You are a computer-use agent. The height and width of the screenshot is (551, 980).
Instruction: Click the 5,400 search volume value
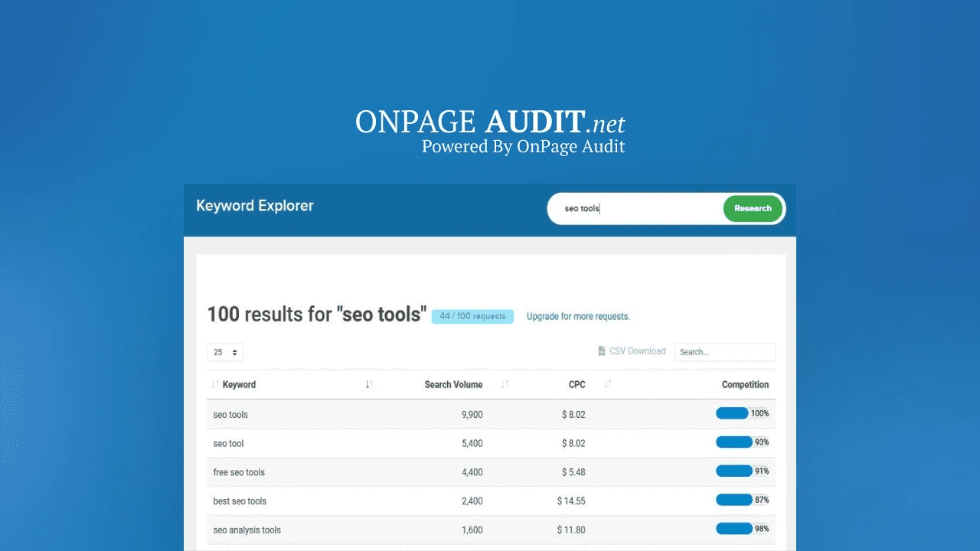point(472,444)
